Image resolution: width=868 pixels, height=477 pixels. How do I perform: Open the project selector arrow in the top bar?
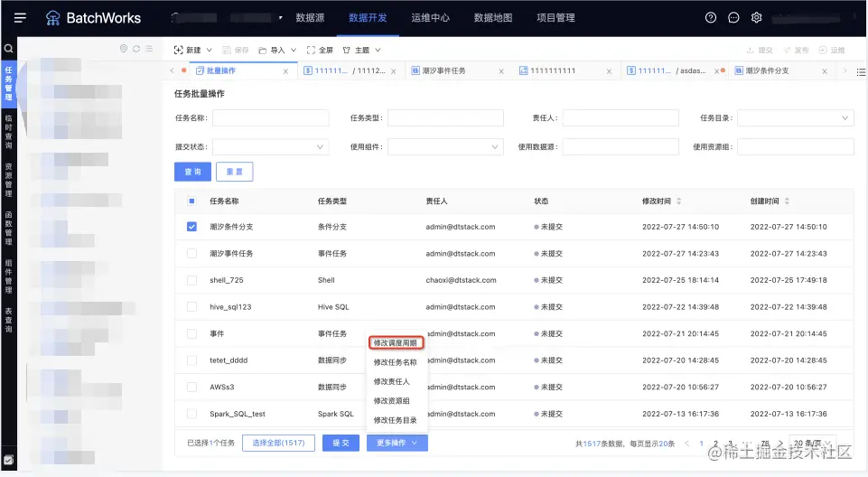click(x=281, y=18)
